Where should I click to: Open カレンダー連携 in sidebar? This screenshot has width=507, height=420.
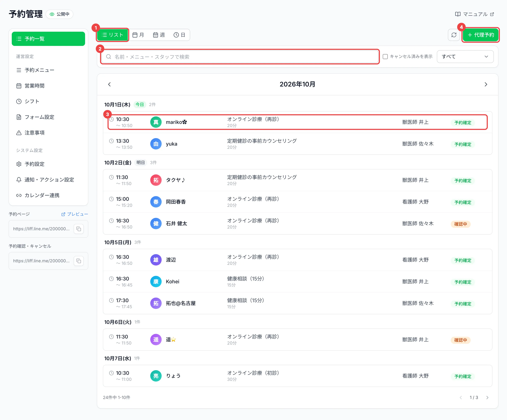tap(48, 195)
